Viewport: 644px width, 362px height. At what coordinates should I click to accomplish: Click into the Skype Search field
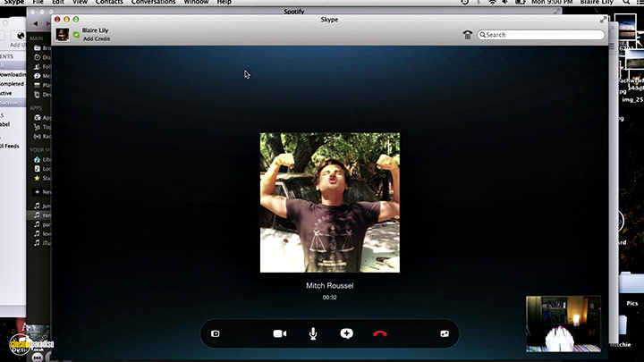(x=541, y=35)
